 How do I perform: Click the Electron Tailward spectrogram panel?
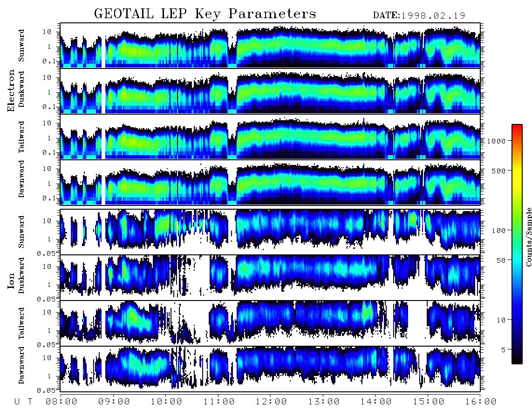click(270, 137)
